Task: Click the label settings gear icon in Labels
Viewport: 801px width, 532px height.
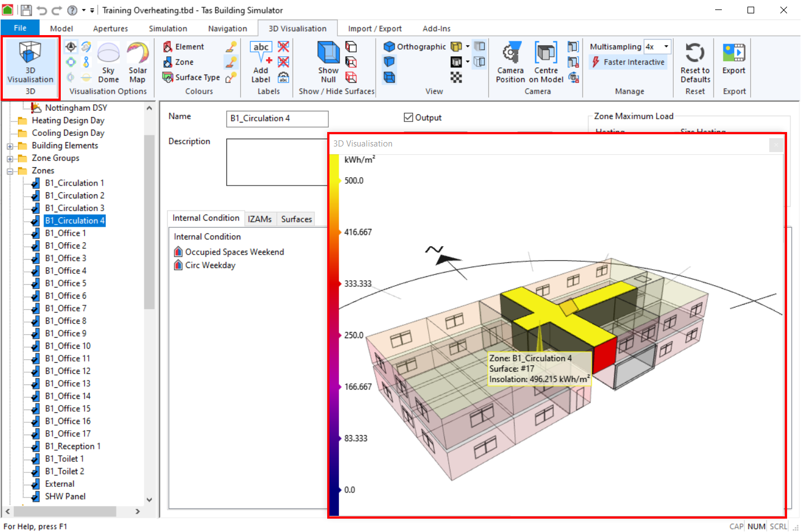Action: [x=284, y=77]
